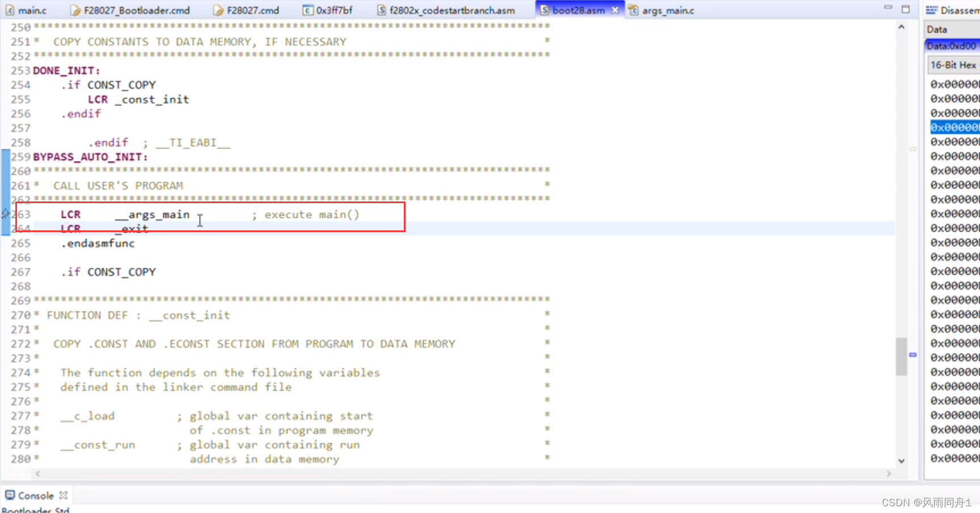
Task: Click the vertical scrollbar thumb
Action: [x=901, y=356]
